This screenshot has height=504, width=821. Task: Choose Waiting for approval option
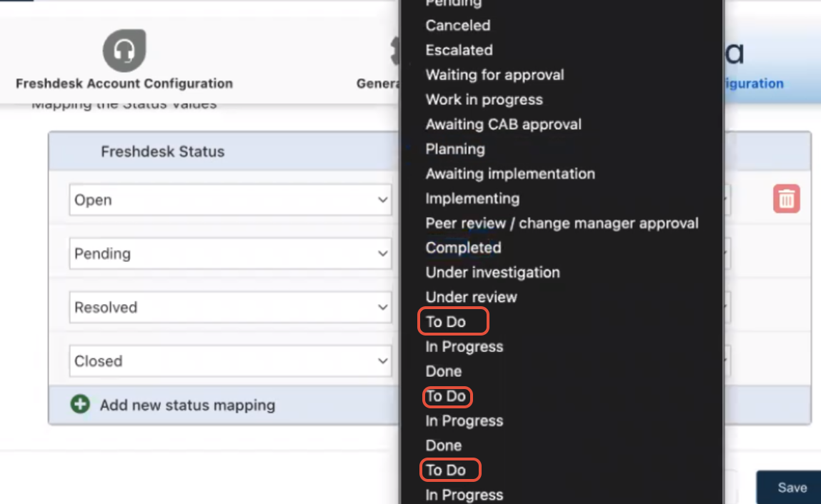coord(494,75)
